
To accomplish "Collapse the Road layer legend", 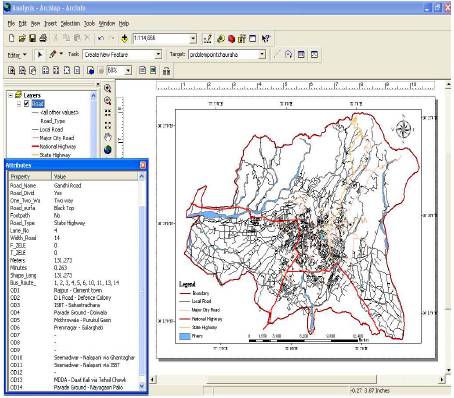I will 19,104.
